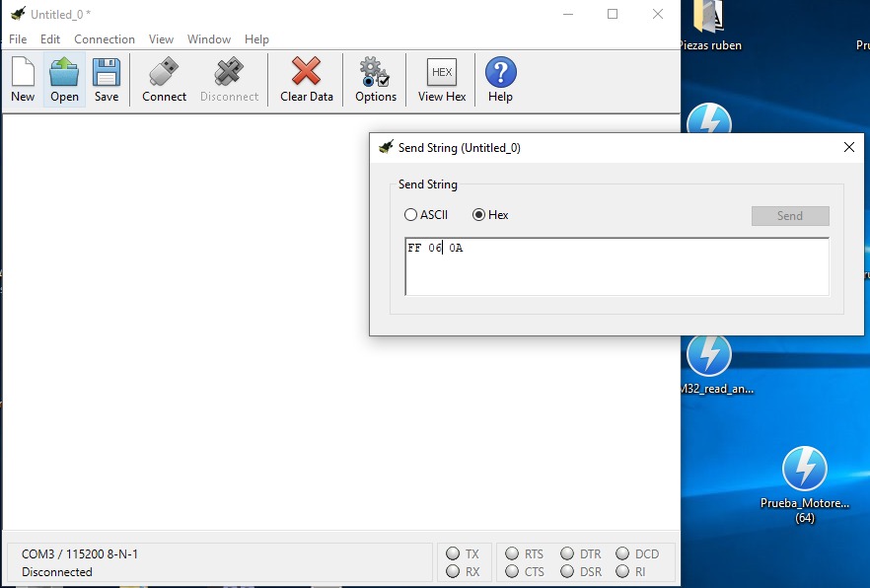The width and height of the screenshot is (870, 588).
Task: Expand the Window menu
Action: 209,39
